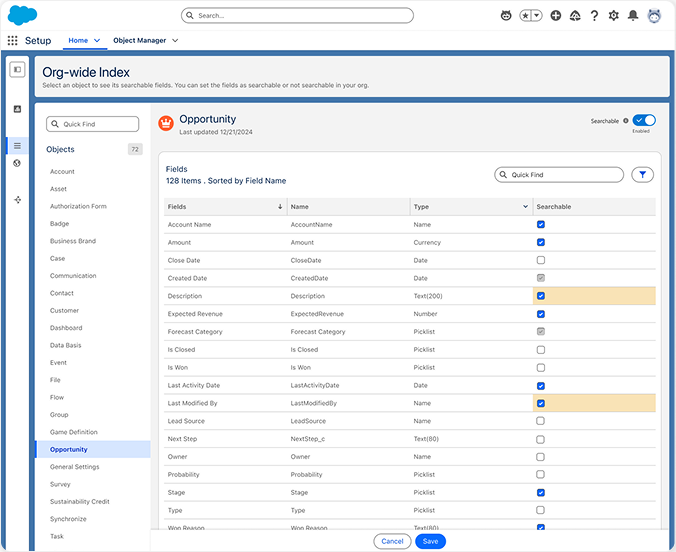Switch to the Home tab
This screenshot has width=676, height=552.
click(x=78, y=41)
